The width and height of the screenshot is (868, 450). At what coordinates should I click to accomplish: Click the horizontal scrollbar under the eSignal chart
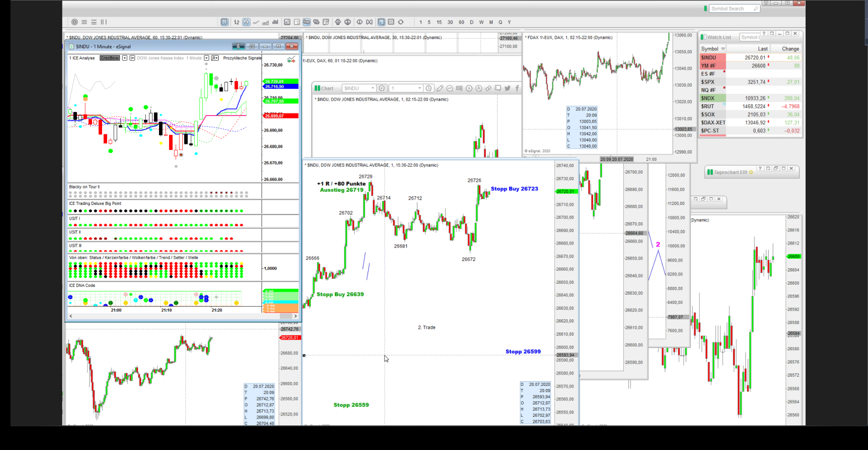tap(182, 316)
